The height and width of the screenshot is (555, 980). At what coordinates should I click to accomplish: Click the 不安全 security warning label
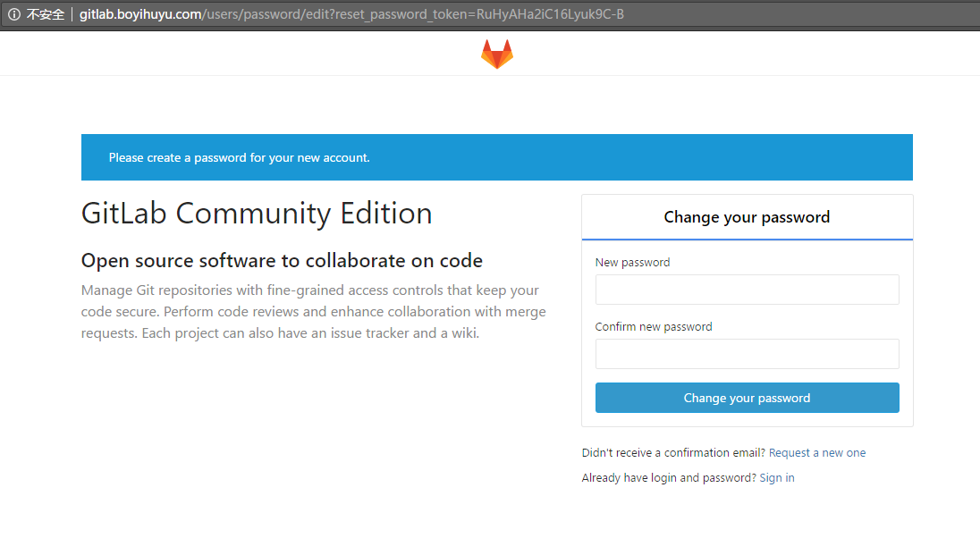click(46, 14)
